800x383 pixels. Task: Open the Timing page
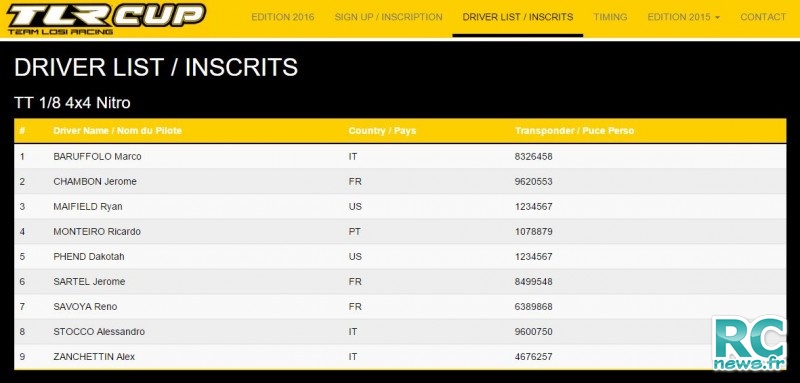610,17
